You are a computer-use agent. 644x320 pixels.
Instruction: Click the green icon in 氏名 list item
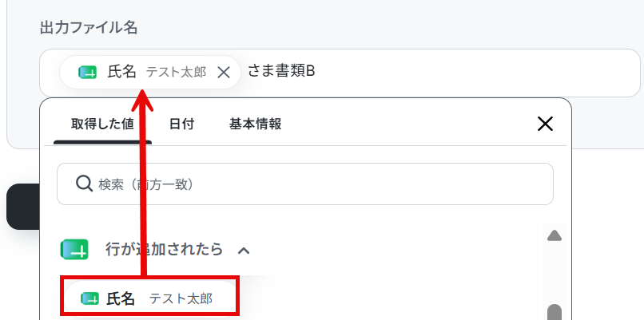click(90, 298)
